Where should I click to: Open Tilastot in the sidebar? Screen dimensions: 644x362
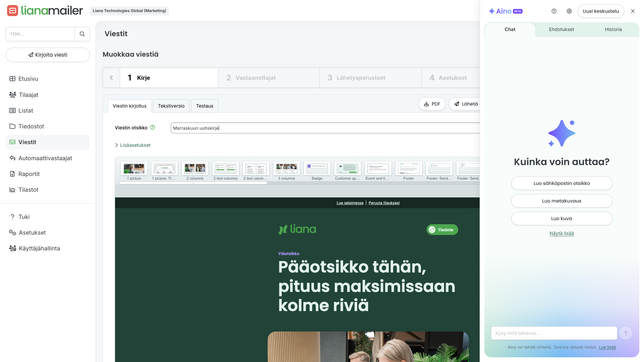tap(28, 190)
